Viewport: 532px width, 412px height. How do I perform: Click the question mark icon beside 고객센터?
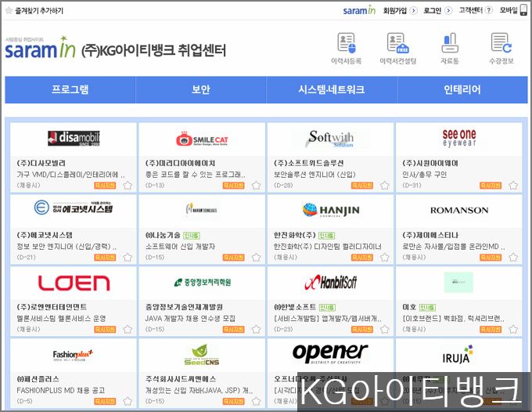(488, 10)
